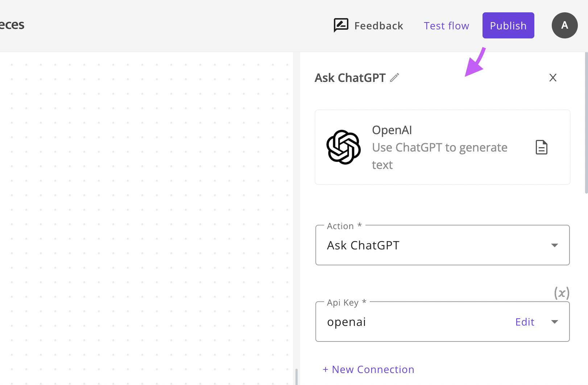Publish the flow
The height and width of the screenshot is (385, 588).
508,25
